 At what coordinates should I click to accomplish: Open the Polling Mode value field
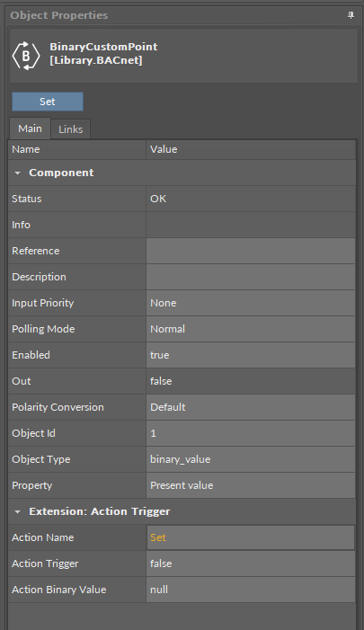coord(251,329)
